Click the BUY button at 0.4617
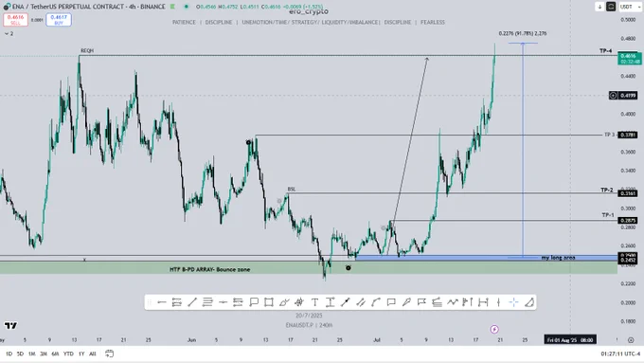This screenshot has width=644, height=363. pos(59,20)
